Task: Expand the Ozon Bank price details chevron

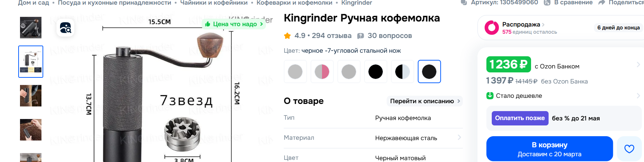Action: (x=638, y=65)
